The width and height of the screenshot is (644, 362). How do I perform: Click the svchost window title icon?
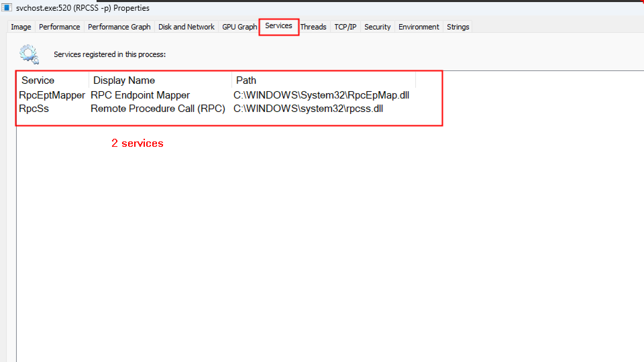coord(7,8)
